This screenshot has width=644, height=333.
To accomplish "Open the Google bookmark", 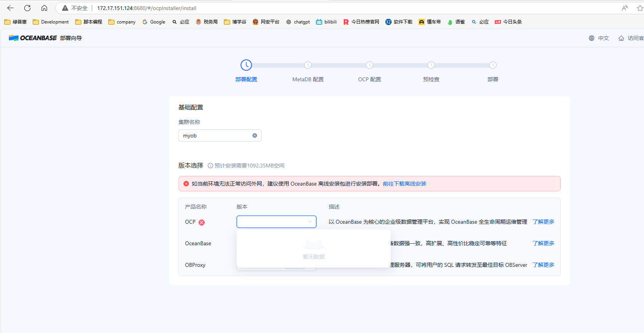I will 154,22.
